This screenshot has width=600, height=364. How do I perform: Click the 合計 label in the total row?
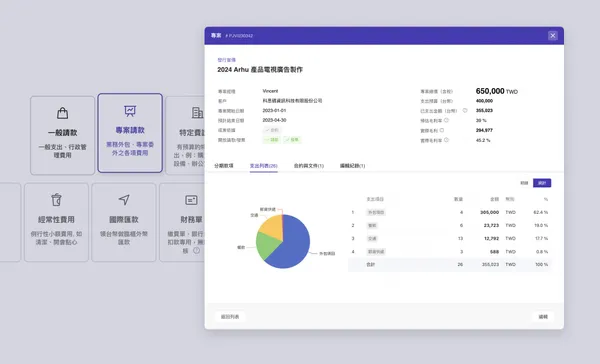[371, 264]
